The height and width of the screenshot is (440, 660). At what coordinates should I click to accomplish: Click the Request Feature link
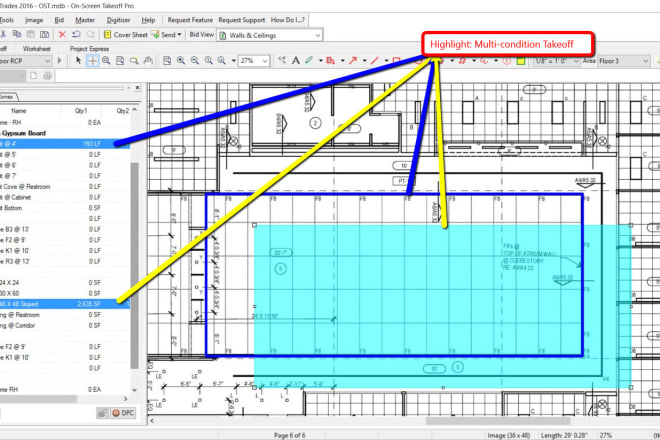click(x=190, y=20)
